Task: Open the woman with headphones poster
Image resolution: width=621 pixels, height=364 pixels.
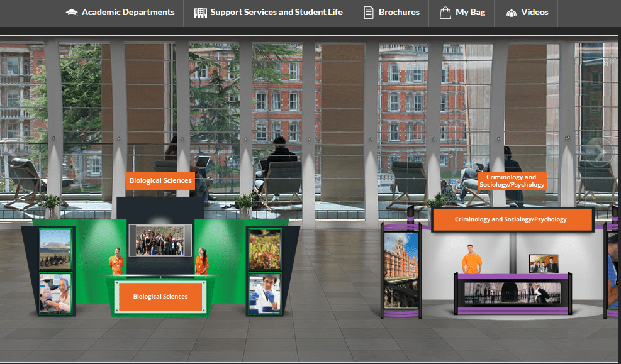Action: [55, 293]
